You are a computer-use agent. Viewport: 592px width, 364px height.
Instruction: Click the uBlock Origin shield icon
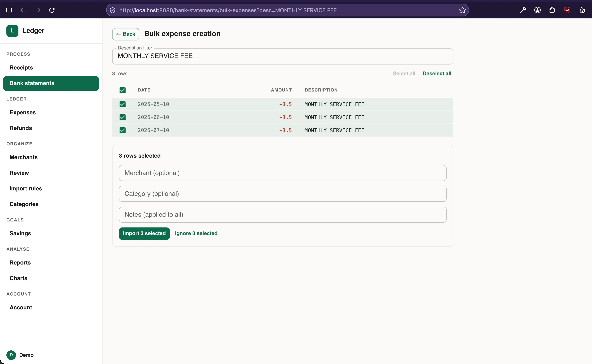[x=567, y=10]
